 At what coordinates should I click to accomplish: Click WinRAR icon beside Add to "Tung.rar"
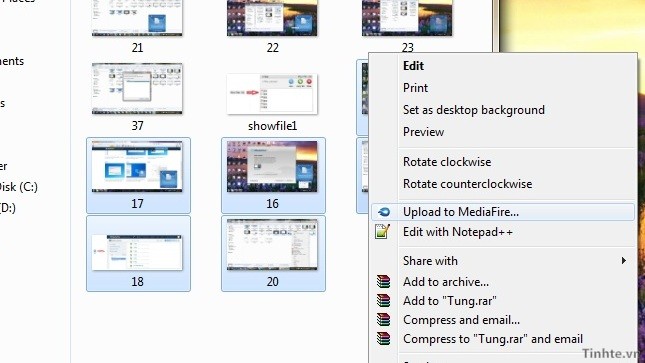pos(383,300)
